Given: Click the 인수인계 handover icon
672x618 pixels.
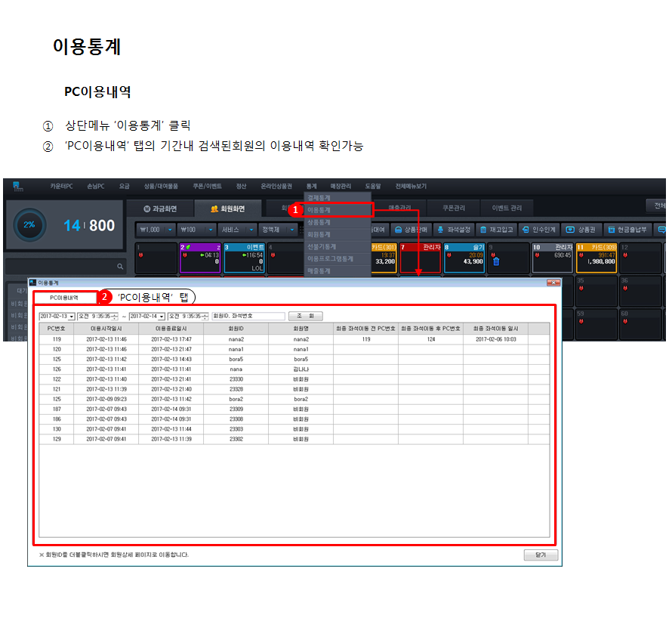Looking at the screenshot, I should coord(525,229).
